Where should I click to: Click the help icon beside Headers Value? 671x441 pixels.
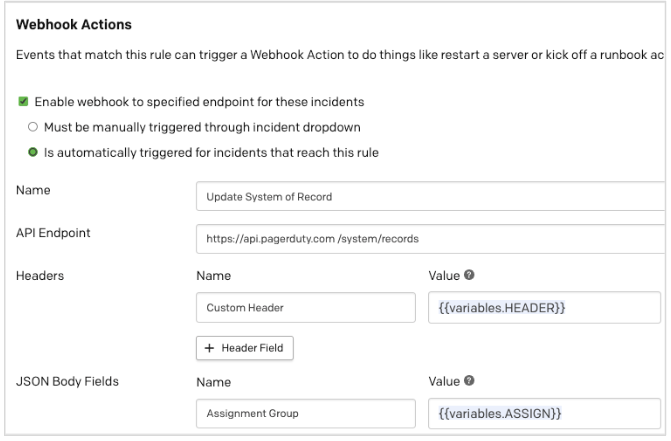tap(468, 271)
